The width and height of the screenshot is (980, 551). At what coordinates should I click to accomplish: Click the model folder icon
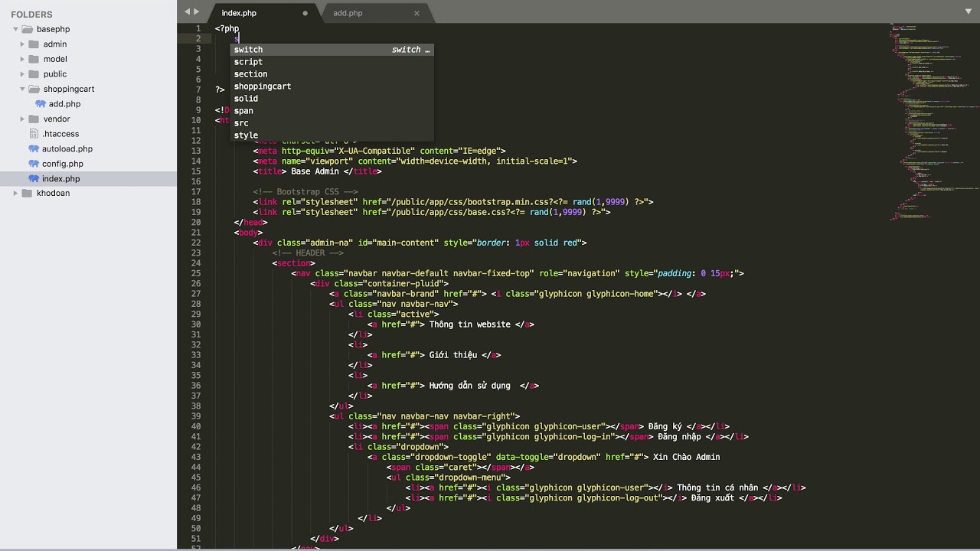(34, 59)
